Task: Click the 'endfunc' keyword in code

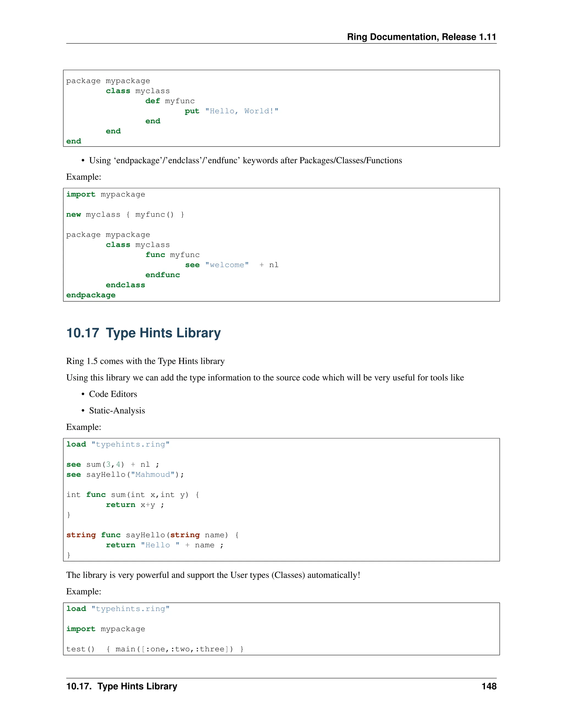Action: [162, 275]
